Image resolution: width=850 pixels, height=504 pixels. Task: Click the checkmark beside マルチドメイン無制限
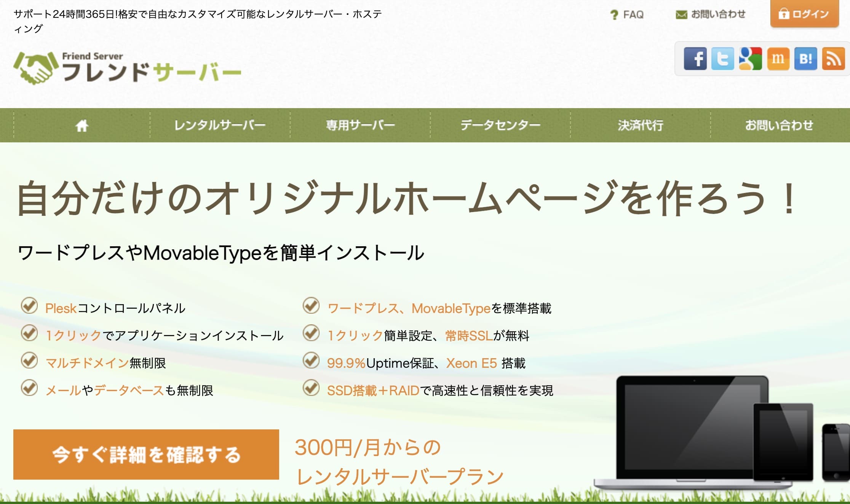(29, 360)
